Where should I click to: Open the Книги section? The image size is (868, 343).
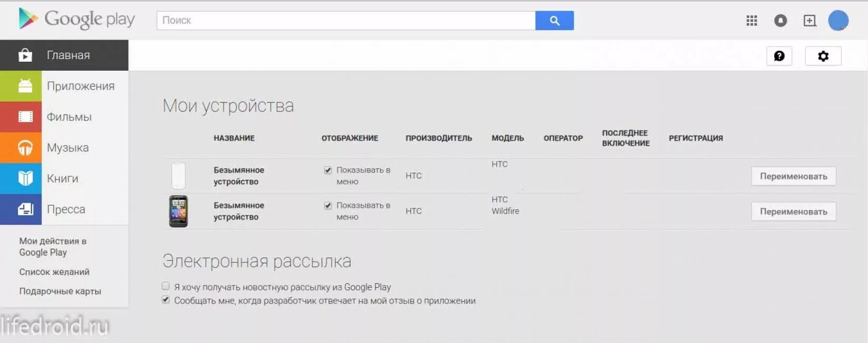(x=64, y=178)
